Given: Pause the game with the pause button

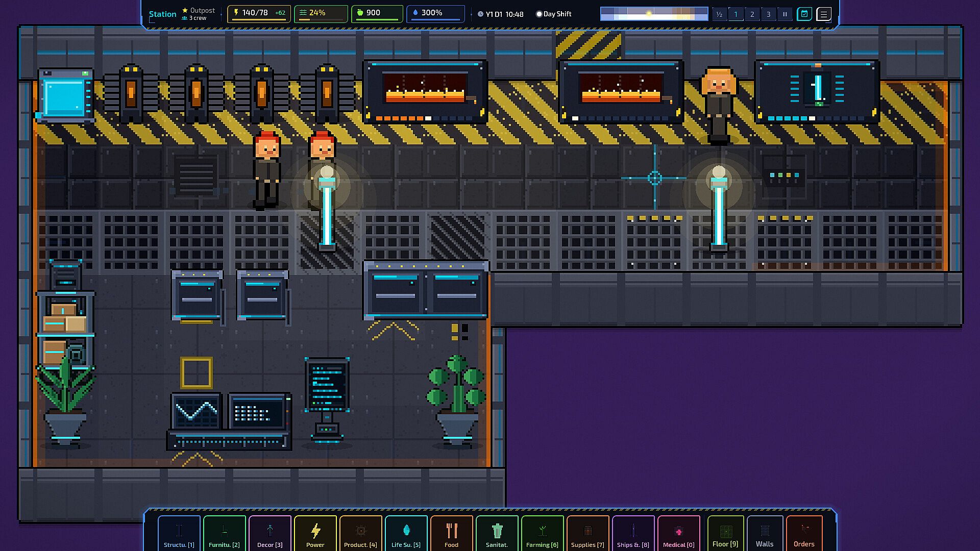Looking at the screenshot, I should coord(785,14).
